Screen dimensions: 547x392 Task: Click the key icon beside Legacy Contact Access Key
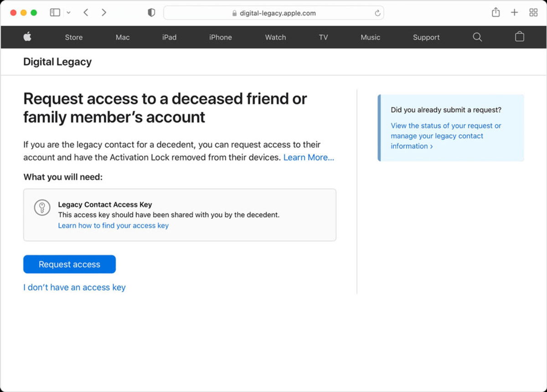(x=42, y=207)
